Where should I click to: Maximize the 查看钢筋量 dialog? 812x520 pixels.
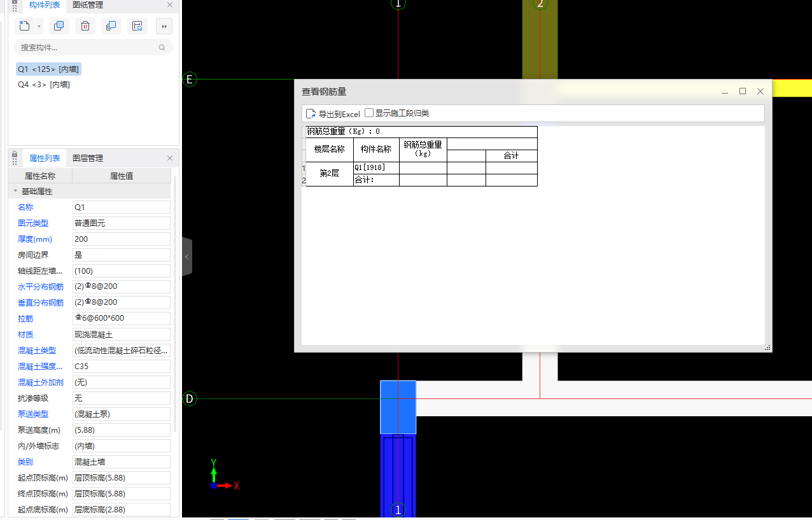[x=743, y=92]
